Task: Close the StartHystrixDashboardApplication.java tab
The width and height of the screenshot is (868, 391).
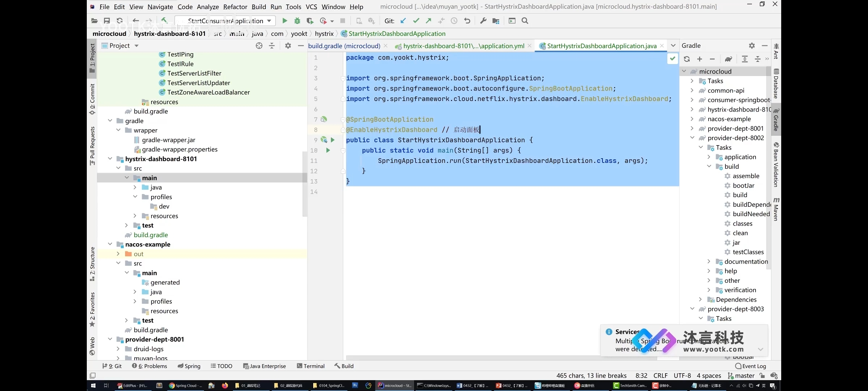Action: pos(662,46)
